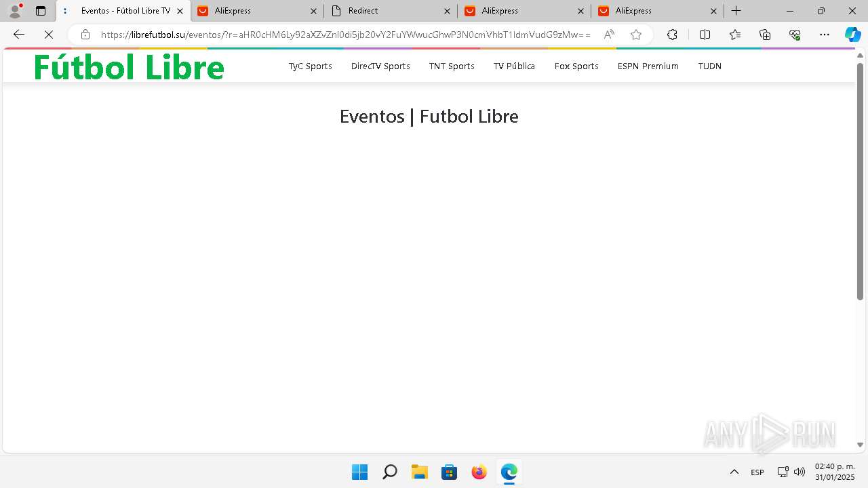Viewport: 868px width, 488px height.
Task: Go back with the arrow button
Action: tap(19, 35)
